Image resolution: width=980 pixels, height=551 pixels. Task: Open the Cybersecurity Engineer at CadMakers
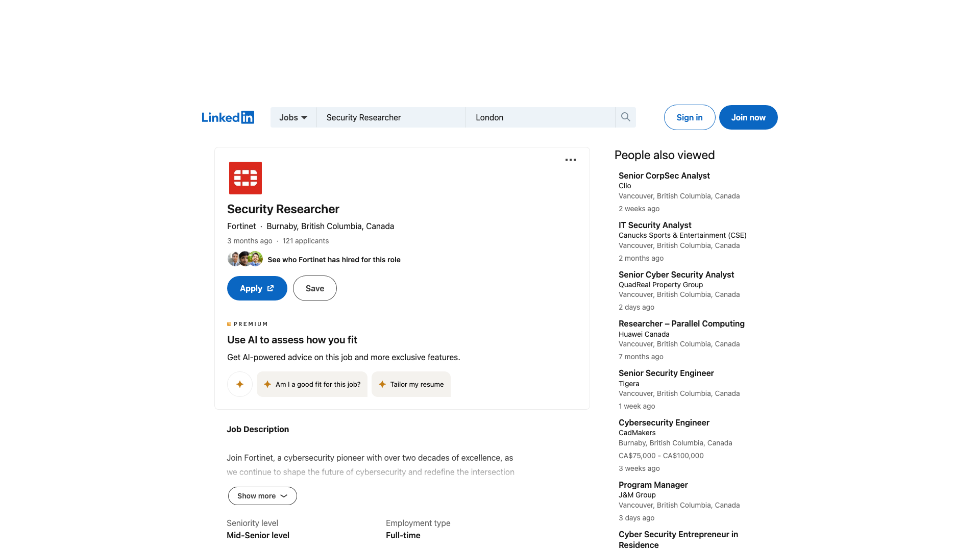tap(664, 422)
